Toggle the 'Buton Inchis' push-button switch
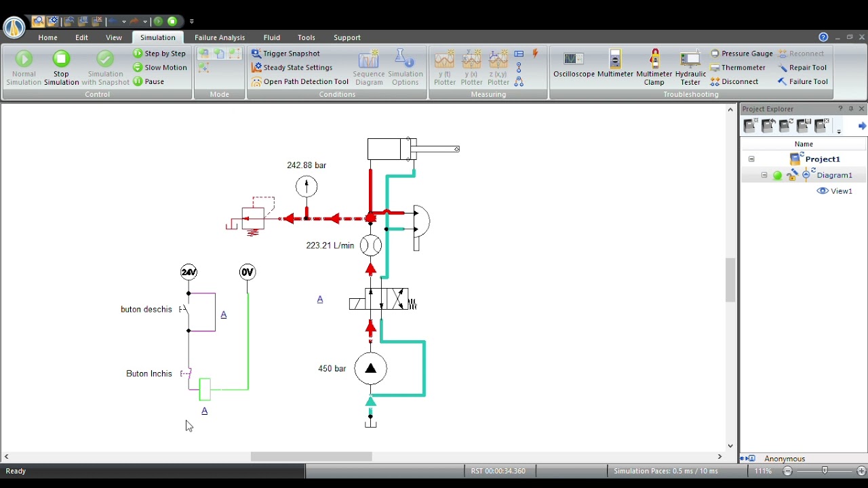The width and height of the screenshot is (868, 488). pos(186,373)
